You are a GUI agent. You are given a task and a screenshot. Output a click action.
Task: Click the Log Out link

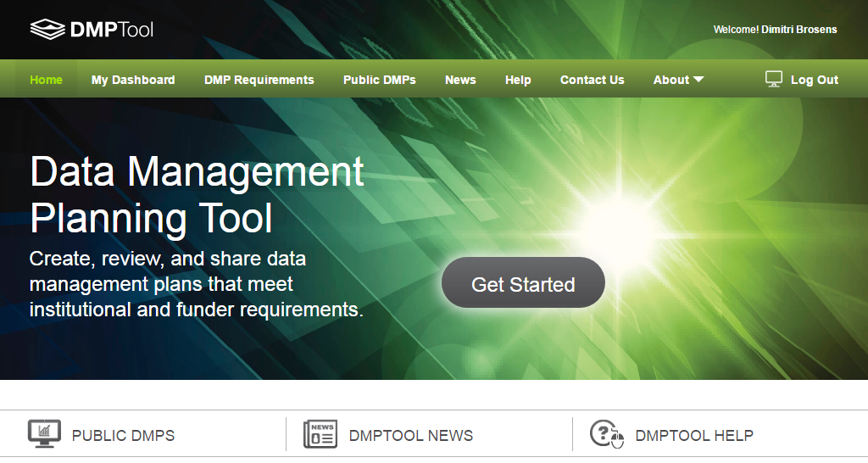click(815, 80)
